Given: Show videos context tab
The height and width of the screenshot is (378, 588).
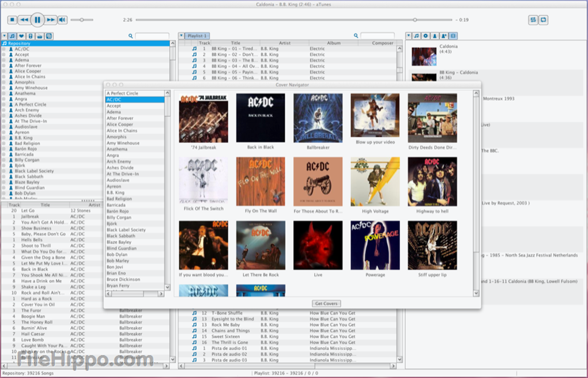Looking at the screenshot, I should click(453, 36).
